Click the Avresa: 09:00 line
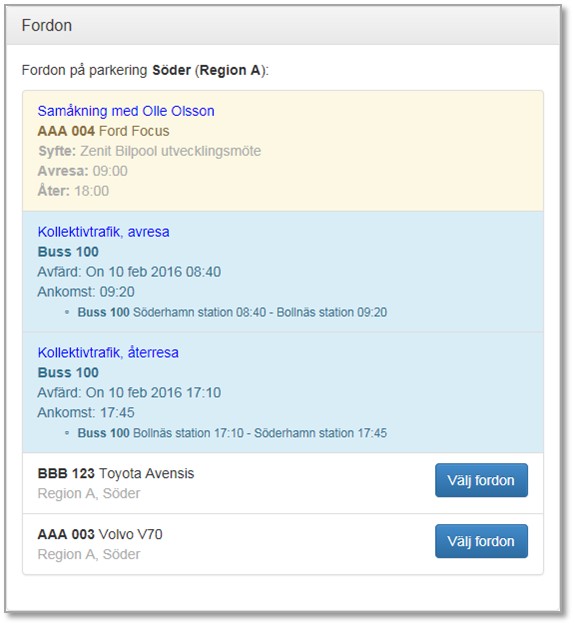This screenshot has width=574, height=625. coord(83,171)
